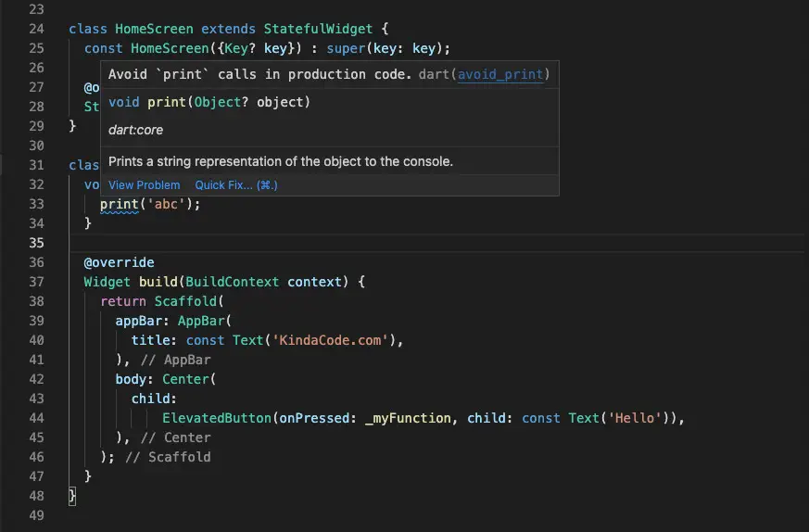Click the // AppBar closing label comment
The image size is (809, 532).
click(175, 361)
